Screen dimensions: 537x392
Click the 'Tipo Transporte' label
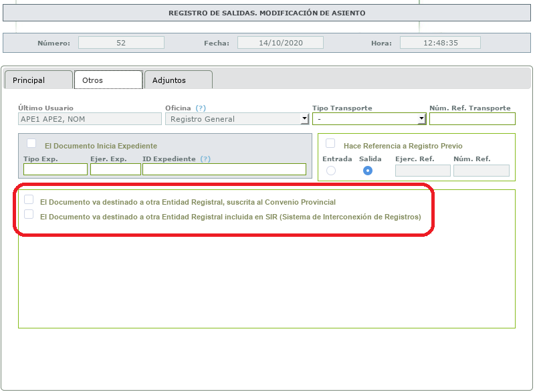point(342,108)
